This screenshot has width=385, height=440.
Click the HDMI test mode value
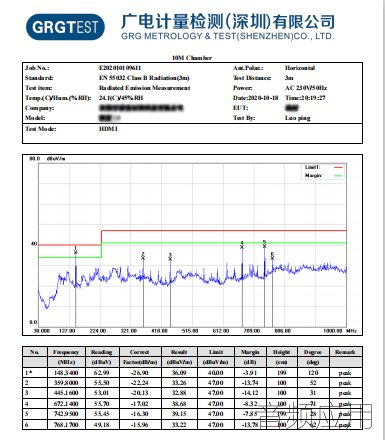pyautogui.click(x=109, y=129)
